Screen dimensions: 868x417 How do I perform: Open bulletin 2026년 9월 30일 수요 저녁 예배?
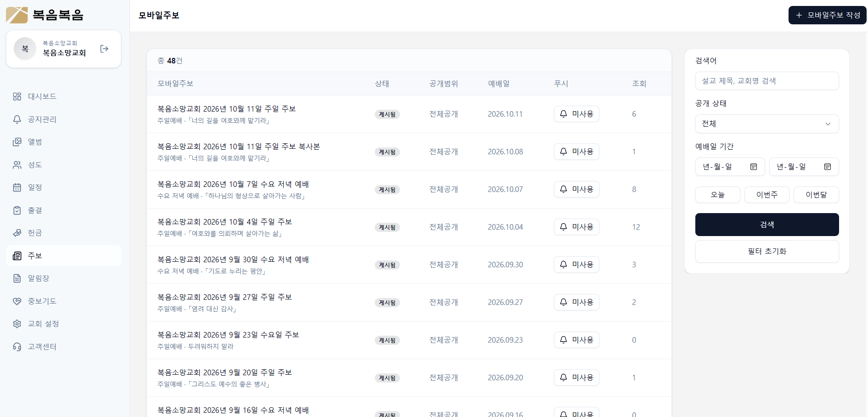point(233,259)
